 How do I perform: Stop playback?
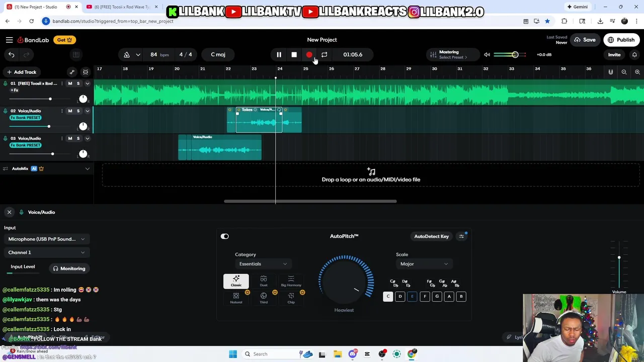click(x=294, y=54)
